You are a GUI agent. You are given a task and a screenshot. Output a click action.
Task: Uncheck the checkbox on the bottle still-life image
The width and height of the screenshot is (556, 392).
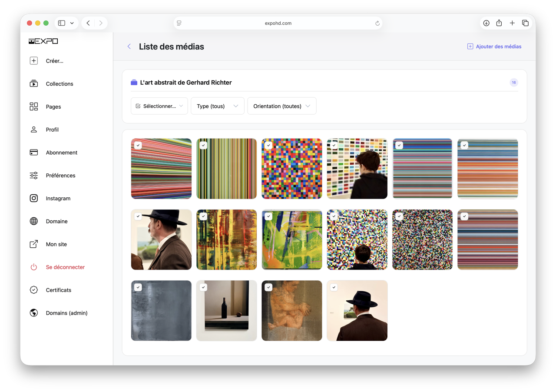pos(203,287)
